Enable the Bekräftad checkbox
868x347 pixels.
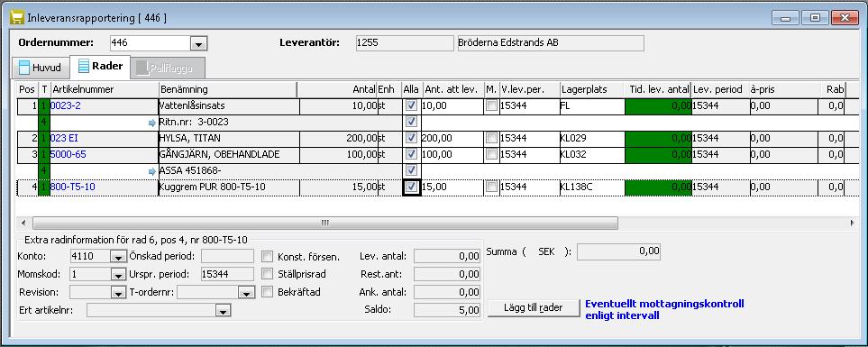(x=268, y=291)
